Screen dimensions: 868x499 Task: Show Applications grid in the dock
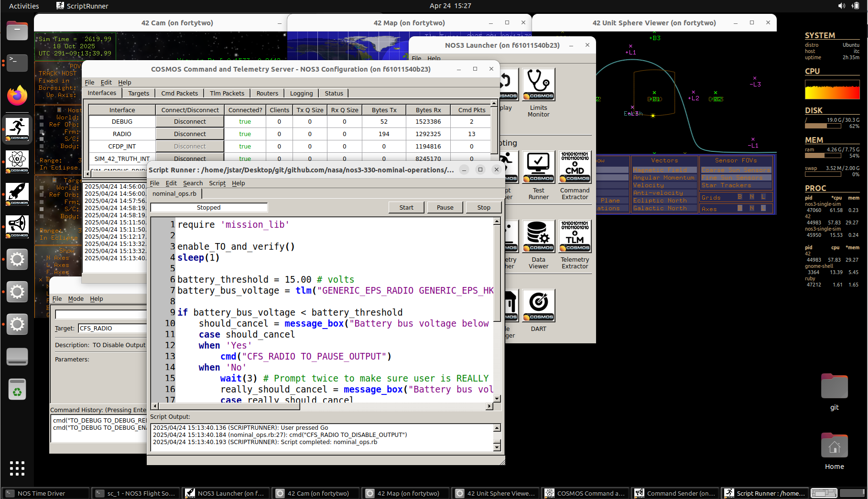tap(17, 468)
